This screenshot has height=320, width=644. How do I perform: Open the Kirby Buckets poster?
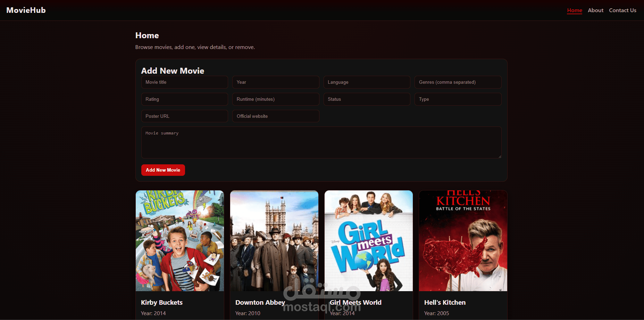pyautogui.click(x=180, y=241)
